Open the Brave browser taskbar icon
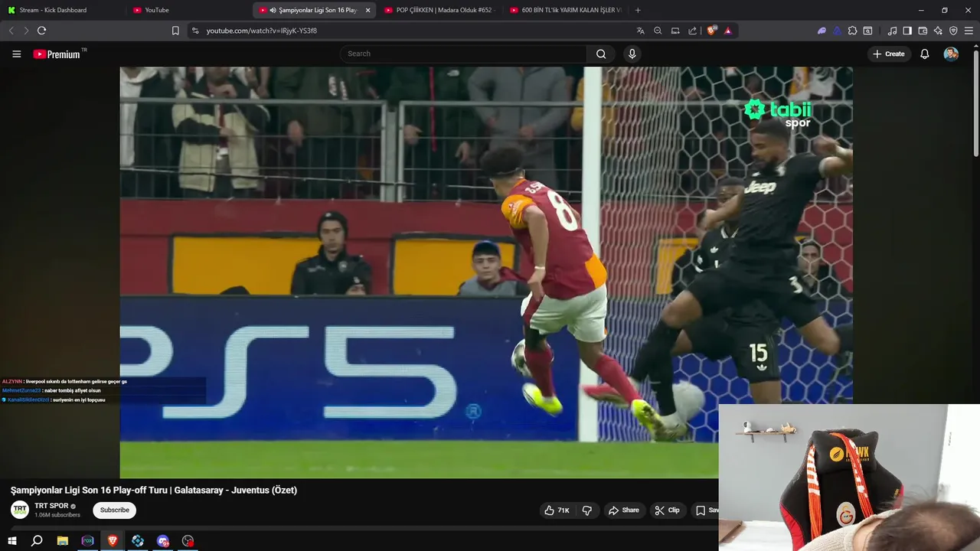This screenshot has width=980, height=551. pyautogui.click(x=113, y=541)
